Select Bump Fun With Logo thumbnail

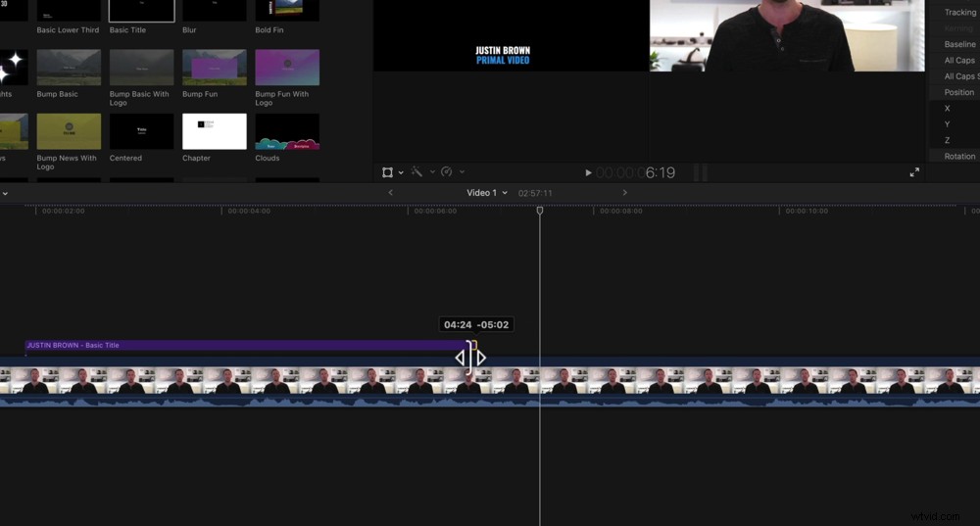[287, 67]
